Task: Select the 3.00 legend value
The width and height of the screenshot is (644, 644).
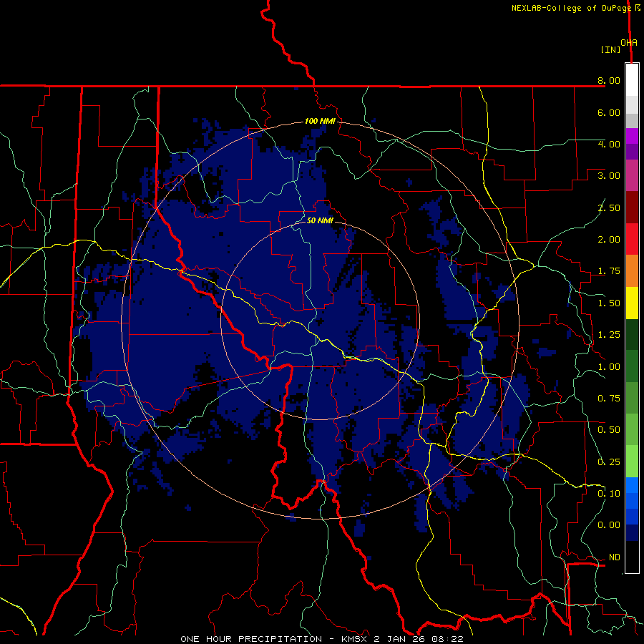Action: [609, 176]
